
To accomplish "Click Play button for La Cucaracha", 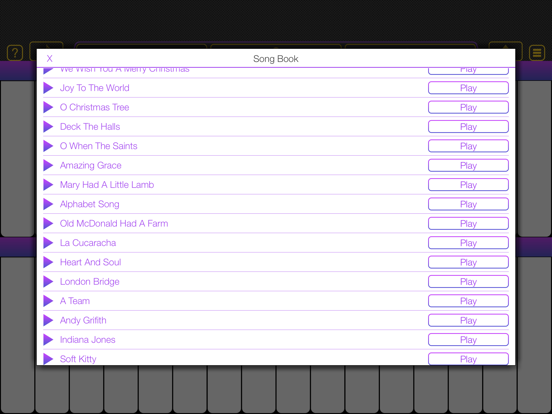I will coord(468,243).
